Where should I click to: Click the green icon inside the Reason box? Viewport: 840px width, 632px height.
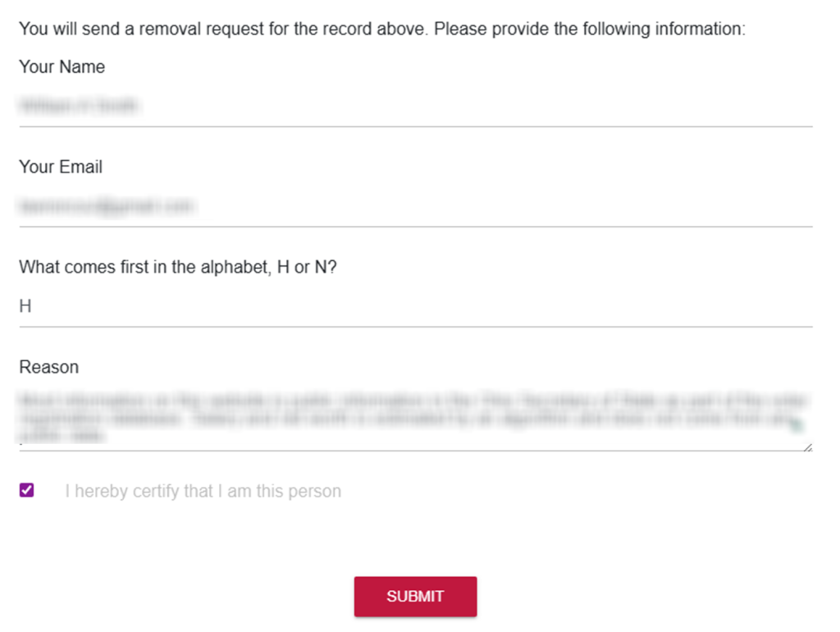[x=798, y=424]
